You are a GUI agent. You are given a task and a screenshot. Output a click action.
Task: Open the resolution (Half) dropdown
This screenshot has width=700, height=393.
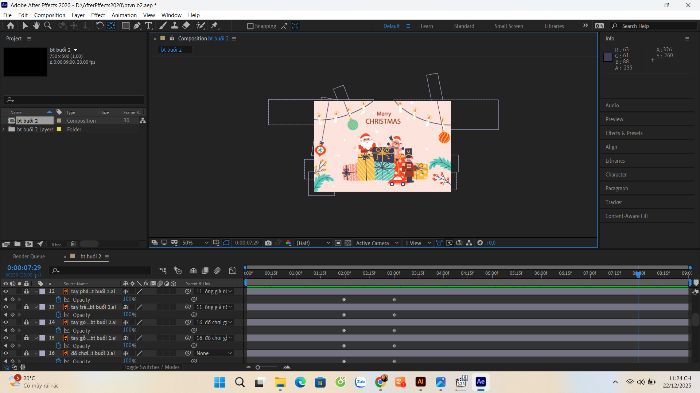coord(313,243)
